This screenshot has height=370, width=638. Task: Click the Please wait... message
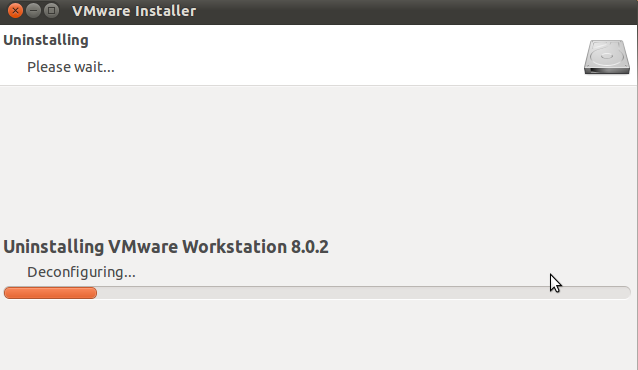point(71,67)
